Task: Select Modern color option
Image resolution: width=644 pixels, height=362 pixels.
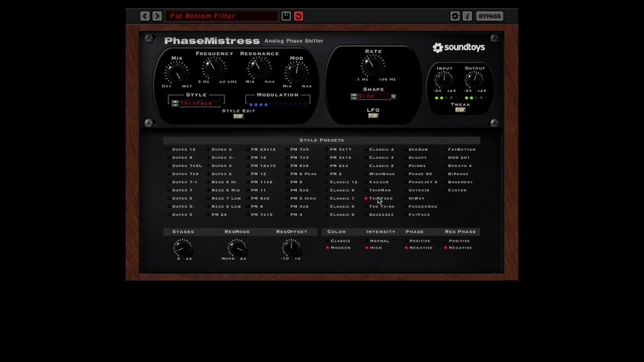Action: tap(338, 248)
